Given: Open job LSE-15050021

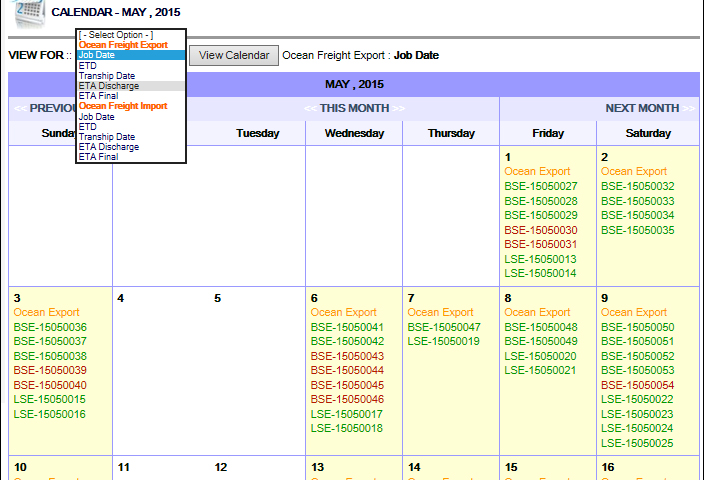Looking at the screenshot, I should pos(540,370).
